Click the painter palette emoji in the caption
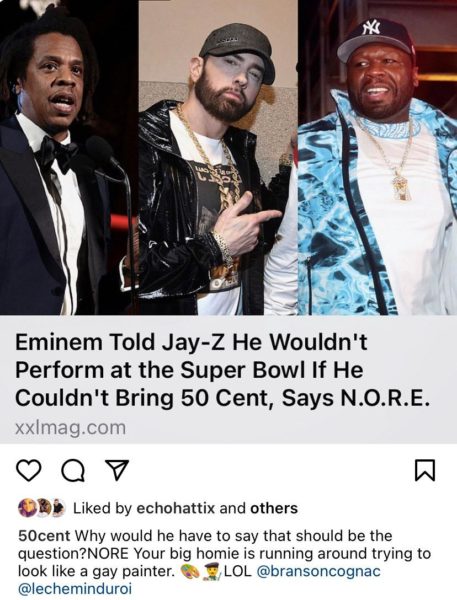The height and width of the screenshot is (600, 457). pyautogui.click(x=190, y=571)
